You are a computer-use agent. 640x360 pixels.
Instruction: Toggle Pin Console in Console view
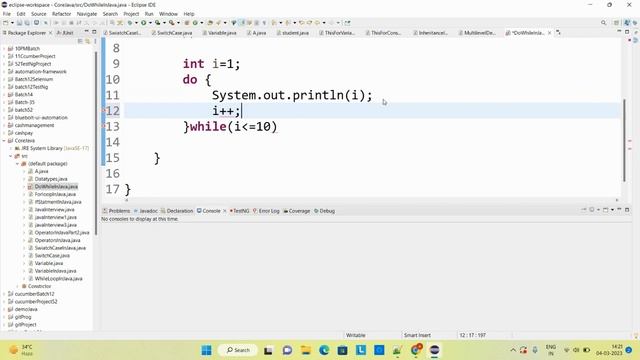tap(584, 210)
